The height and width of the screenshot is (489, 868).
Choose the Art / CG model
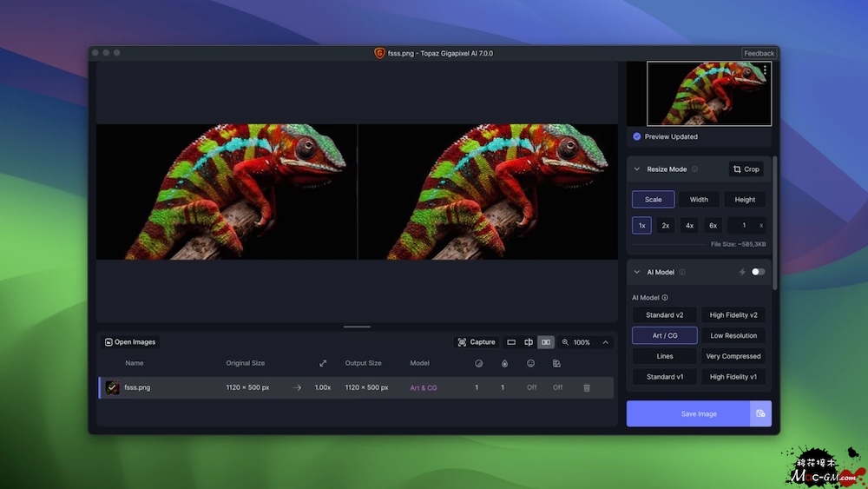point(664,335)
